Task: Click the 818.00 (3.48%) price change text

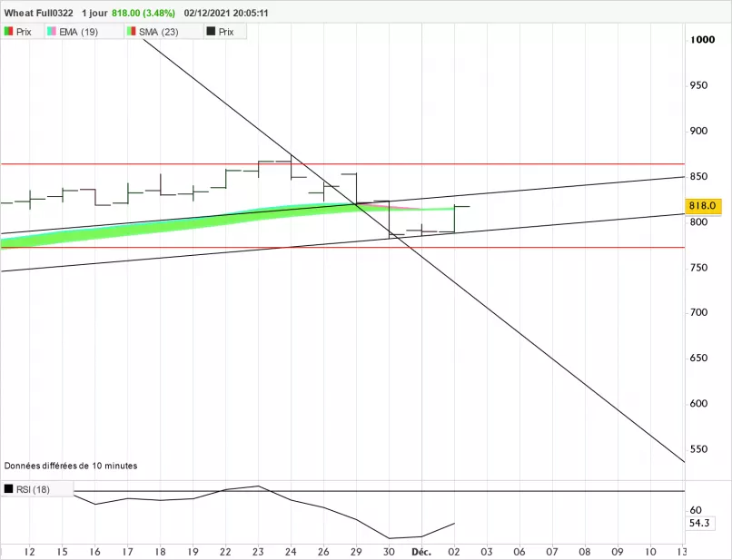Action: 143,13
